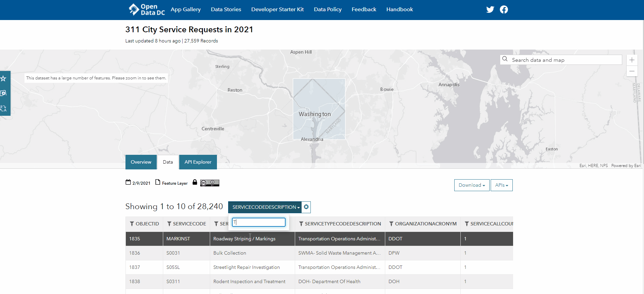Switch to the Overview tab
The height and width of the screenshot is (294, 644).
(x=141, y=162)
